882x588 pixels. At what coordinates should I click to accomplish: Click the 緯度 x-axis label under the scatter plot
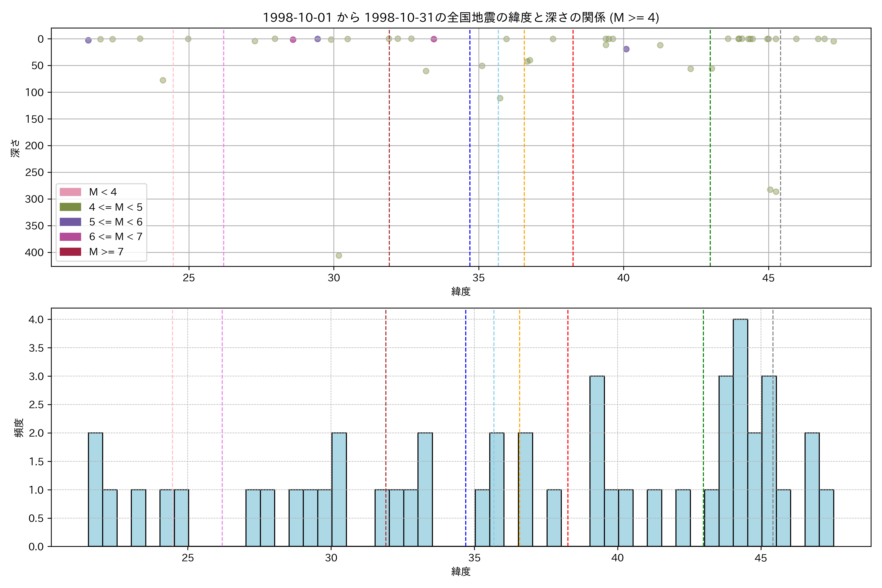click(461, 291)
